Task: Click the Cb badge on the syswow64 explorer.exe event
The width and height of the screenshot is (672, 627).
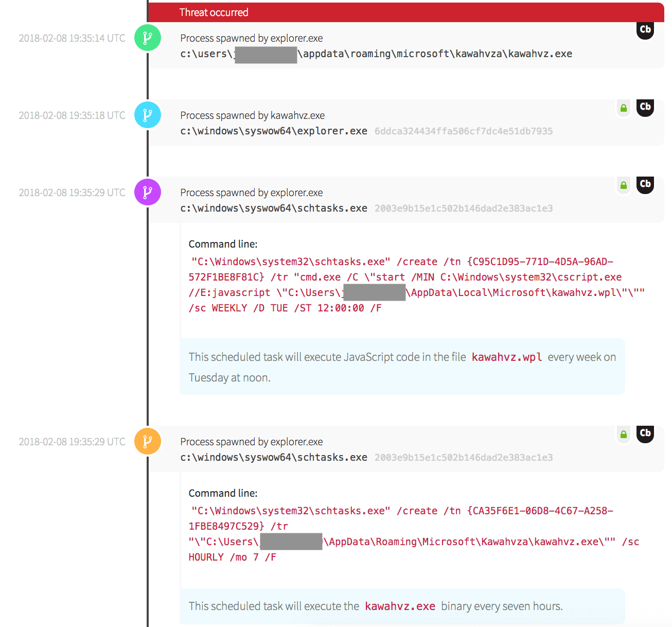Action: tap(645, 107)
